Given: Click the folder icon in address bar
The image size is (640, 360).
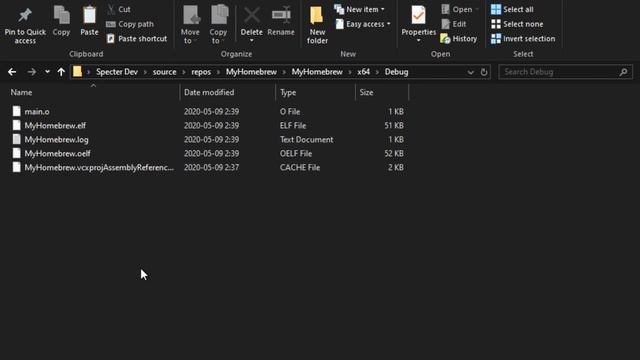Looking at the screenshot, I should [x=78, y=71].
